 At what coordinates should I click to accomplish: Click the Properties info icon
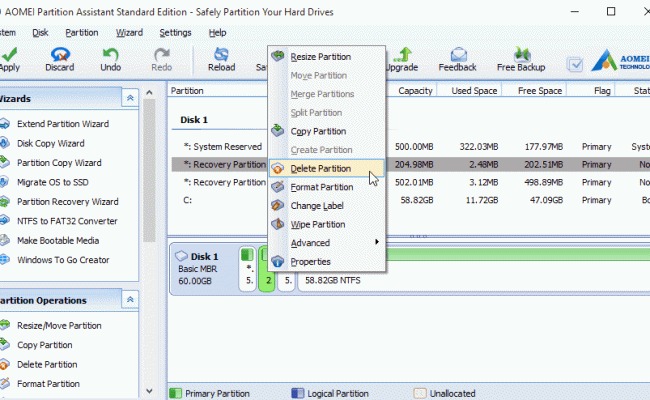click(278, 262)
